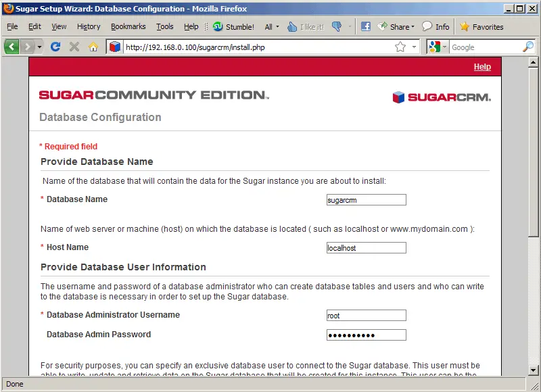Click the Database Administrator Username field
The image size is (541, 392).
coord(367,315)
